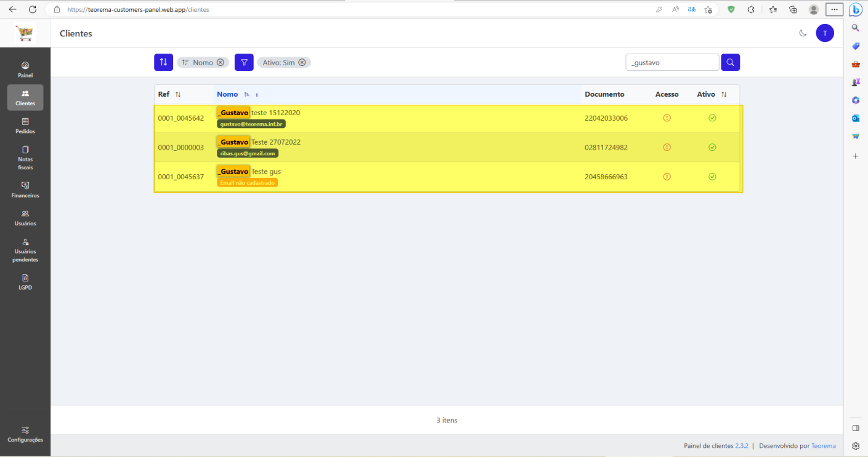Open browser extensions puzzle icon
This screenshot has width=868, height=457.
pyautogui.click(x=751, y=10)
